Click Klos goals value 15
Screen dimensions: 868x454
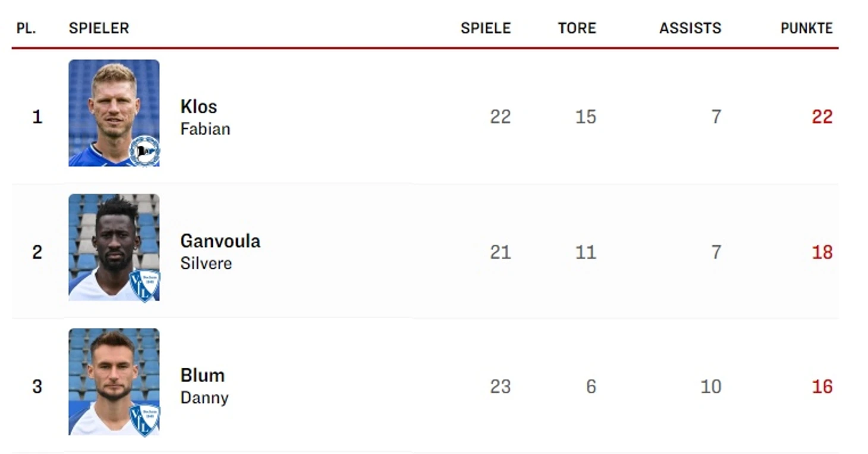(586, 117)
